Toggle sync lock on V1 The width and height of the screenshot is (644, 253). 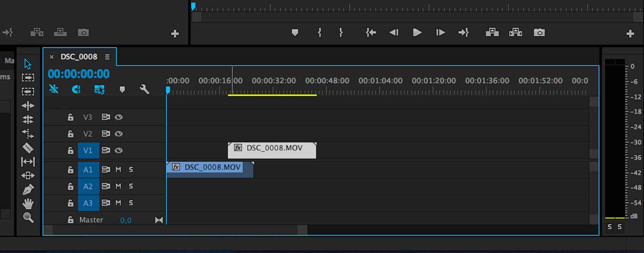click(105, 150)
